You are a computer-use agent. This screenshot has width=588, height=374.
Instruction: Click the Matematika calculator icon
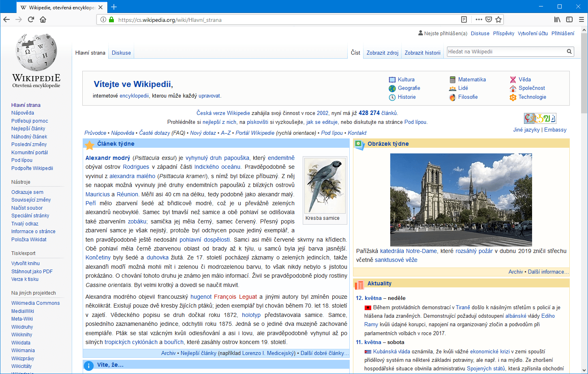pyautogui.click(x=452, y=79)
